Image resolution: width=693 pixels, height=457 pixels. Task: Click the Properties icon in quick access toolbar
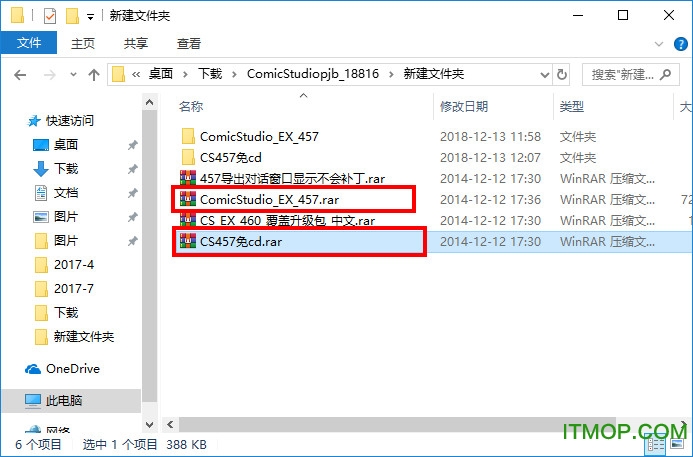[x=50, y=16]
